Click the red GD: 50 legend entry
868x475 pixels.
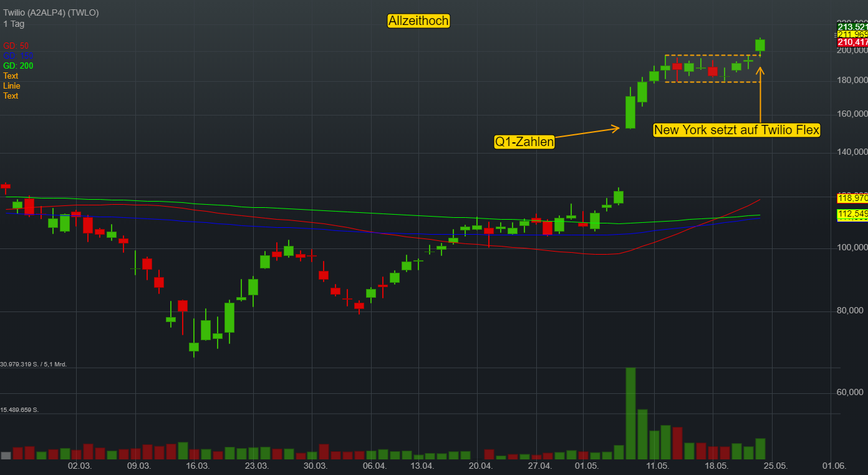pyautogui.click(x=16, y=46)
